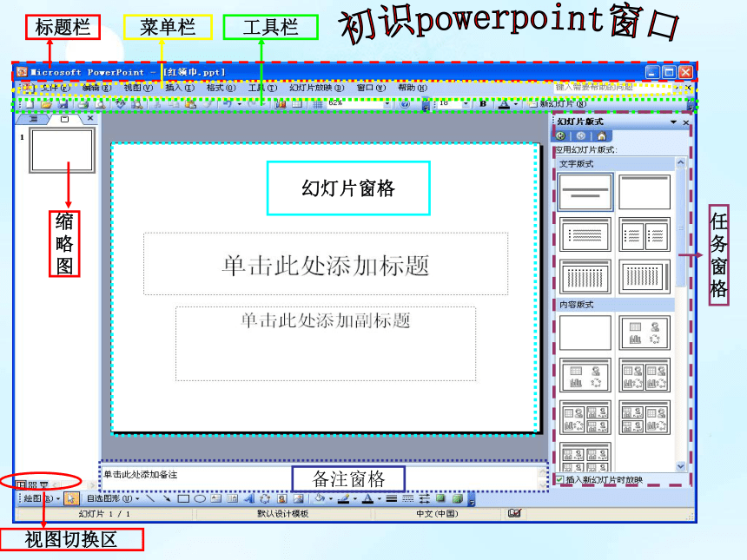The image size is (747, 560).
Task: Insert a table with the table icon
Action: [297, 104]
